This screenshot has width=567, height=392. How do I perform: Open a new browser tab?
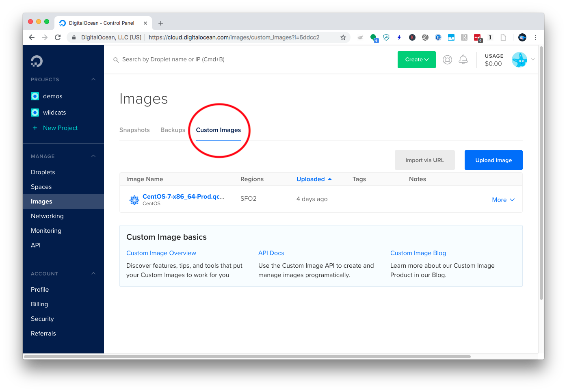[161, 23]
